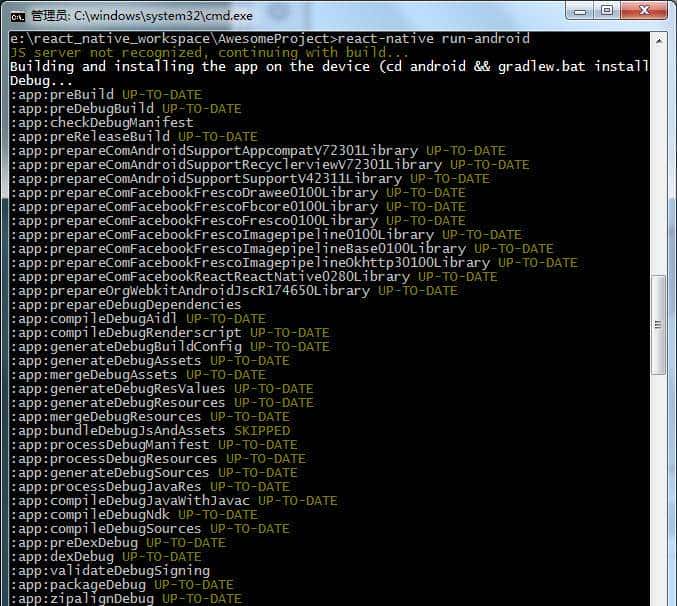Click the ':app:preDexDebug' line
The image size is (677, 606).
coord(118,543)
